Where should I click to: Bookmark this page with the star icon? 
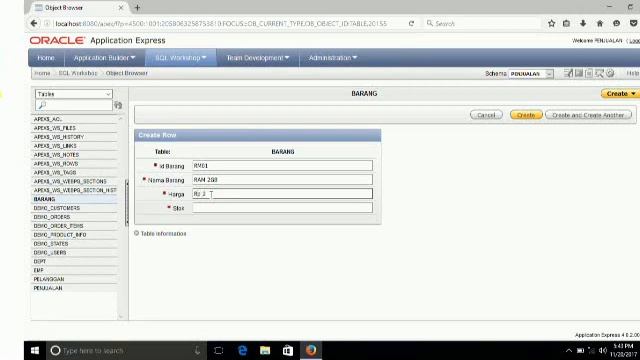(551, 24)
